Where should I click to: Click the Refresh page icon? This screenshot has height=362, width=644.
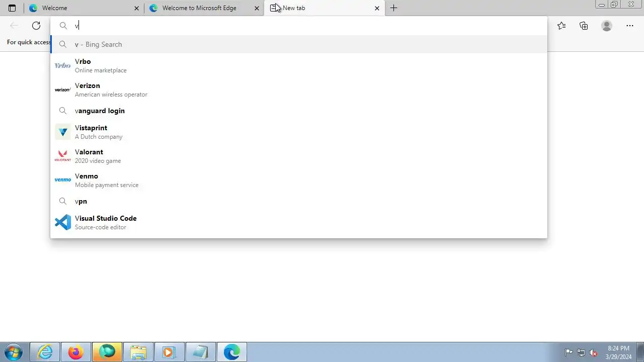(36, 26)
